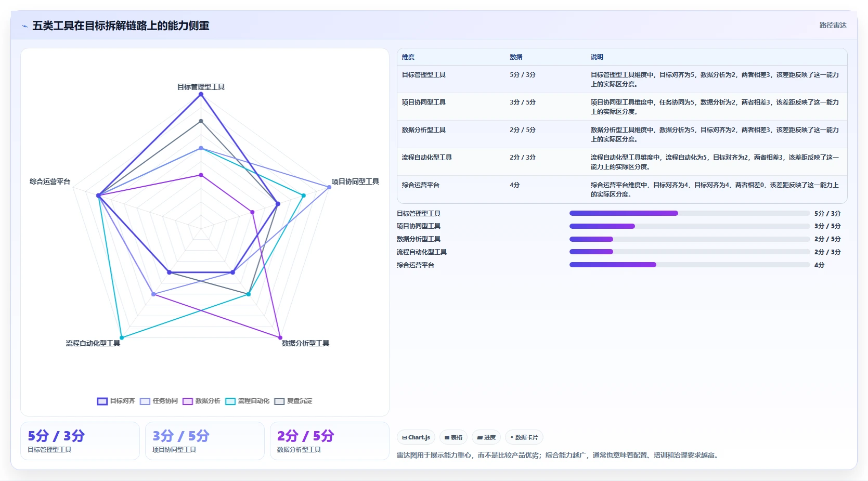Viewport: 868px width, 481px height.
Task: Toggle the 数据分析 legend swatch
Action: click(188, 401)
